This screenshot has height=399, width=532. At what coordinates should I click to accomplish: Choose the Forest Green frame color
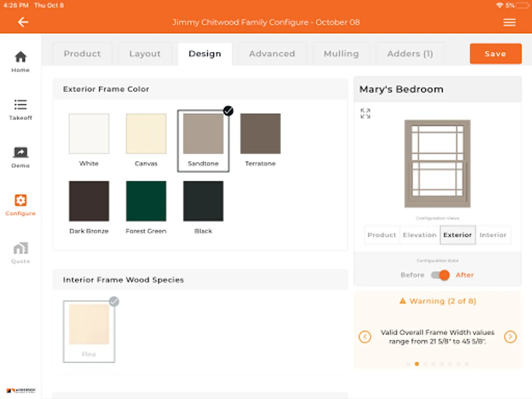tap(146, 207)
